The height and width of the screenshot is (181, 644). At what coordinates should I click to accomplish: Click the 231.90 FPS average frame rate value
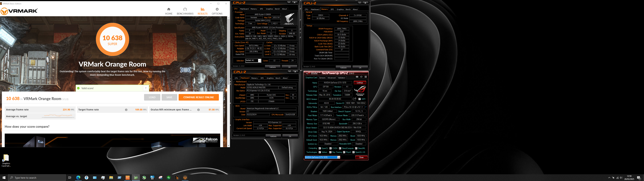[x=68, y=110]
